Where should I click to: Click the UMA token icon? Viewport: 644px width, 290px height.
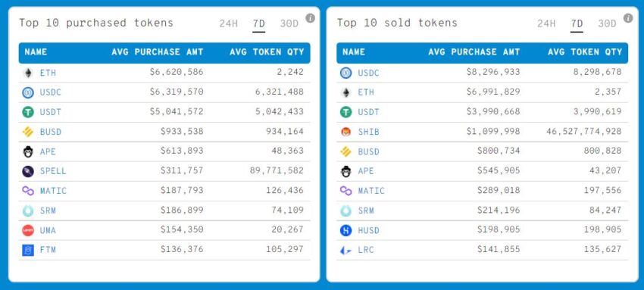tap(28, 230)
